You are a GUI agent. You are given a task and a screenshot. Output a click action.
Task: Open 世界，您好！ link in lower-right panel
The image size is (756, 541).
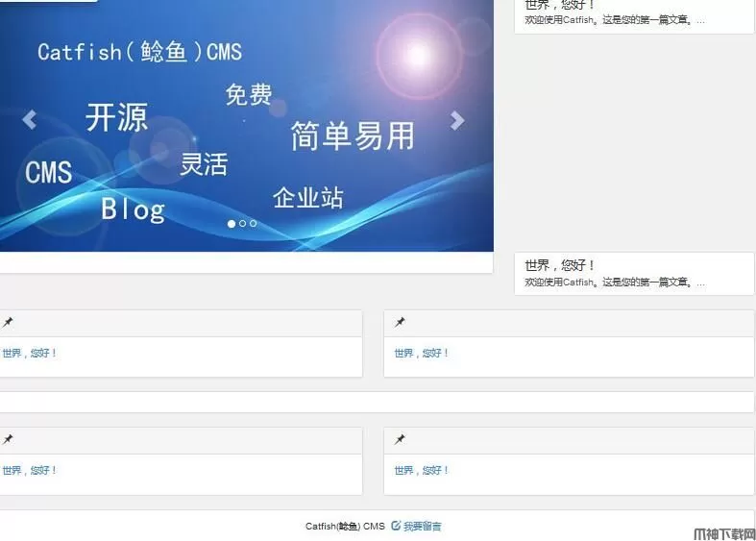pyautogui.click(x=422, y=470)
